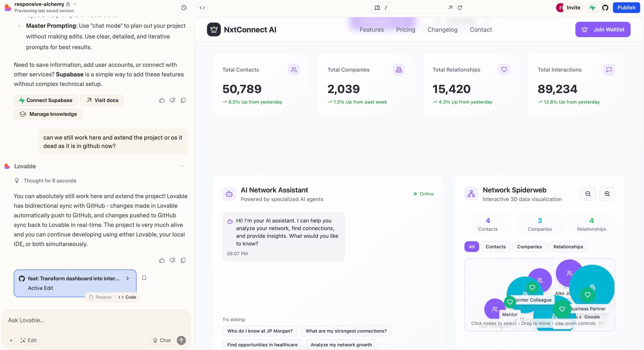This screenshot has width=644, height=350.
Task: Zoom in on the Network Spiderweb visualization
Action: tap(607, 194)
